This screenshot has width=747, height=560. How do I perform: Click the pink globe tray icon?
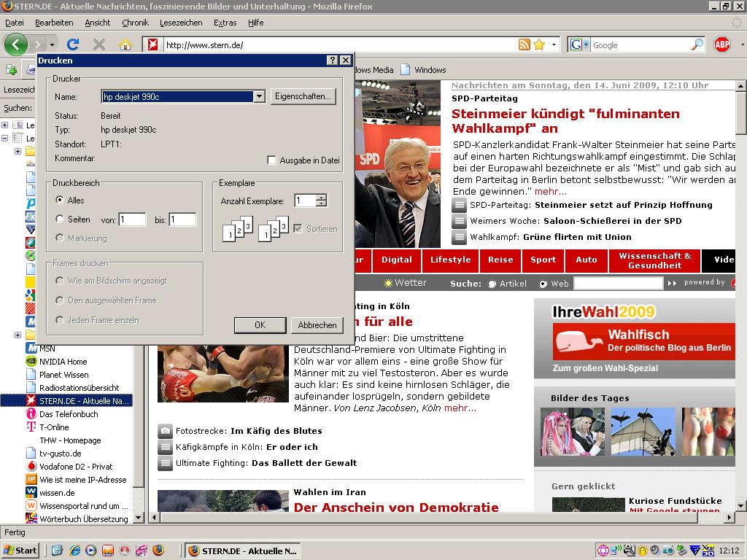click(603, 551)
